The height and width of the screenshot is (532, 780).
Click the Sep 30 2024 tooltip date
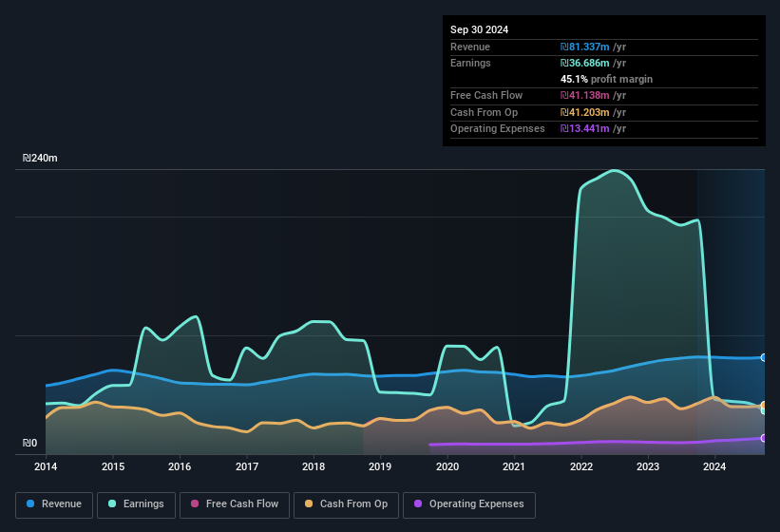pyautogui.click(x=479, y=29)
